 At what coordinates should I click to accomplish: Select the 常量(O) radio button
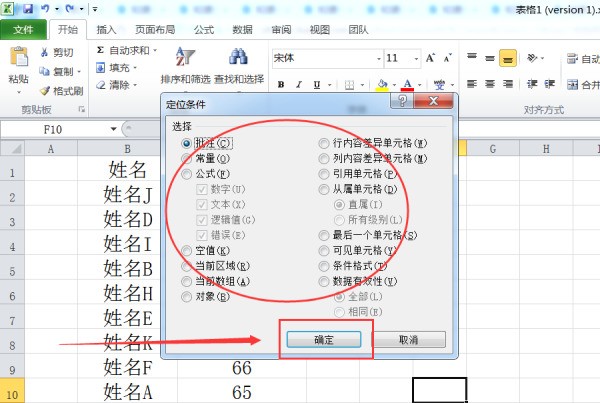pos(186,159)
